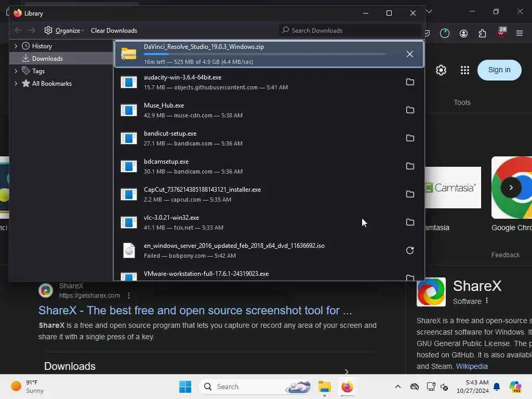Focus the Search Downloads field

350,31
